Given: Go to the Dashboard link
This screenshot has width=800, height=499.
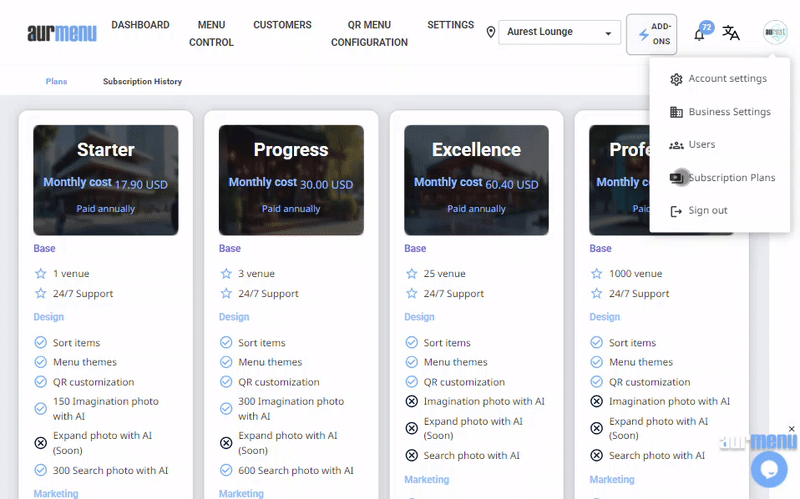Looking at the screenshot, I should pos(139,25).
